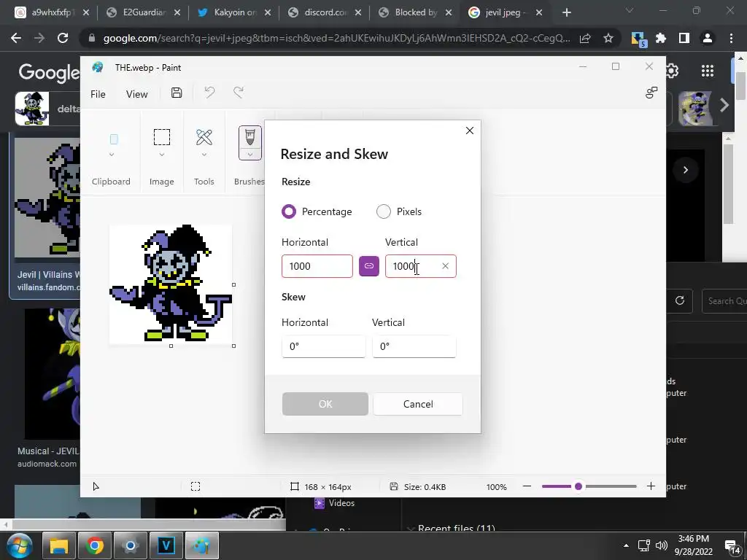747x560 pixels.
Task: Click the Redo arrow in Paint
Action: pos(239,93)
